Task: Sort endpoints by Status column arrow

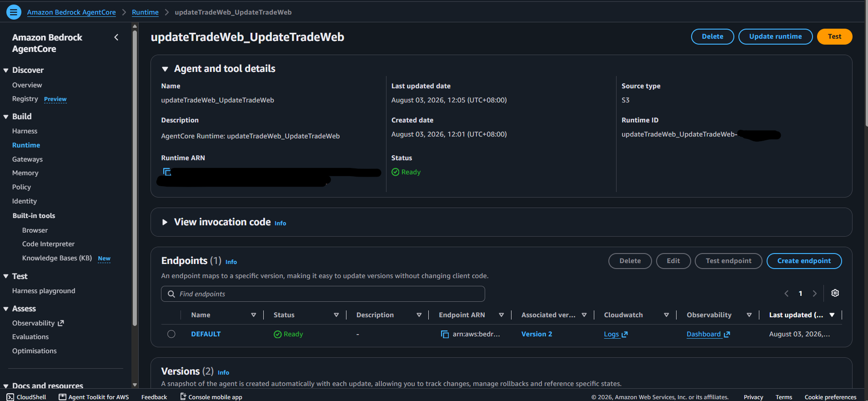Action: pos(336,315)
